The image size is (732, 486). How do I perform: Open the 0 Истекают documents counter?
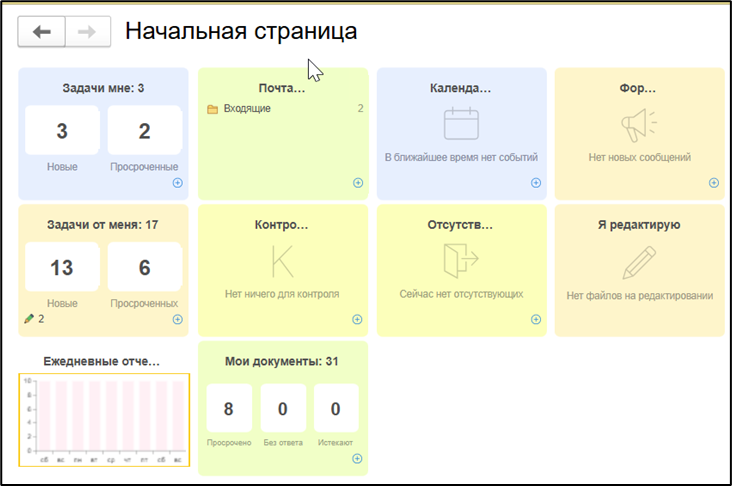click(336, 409)
